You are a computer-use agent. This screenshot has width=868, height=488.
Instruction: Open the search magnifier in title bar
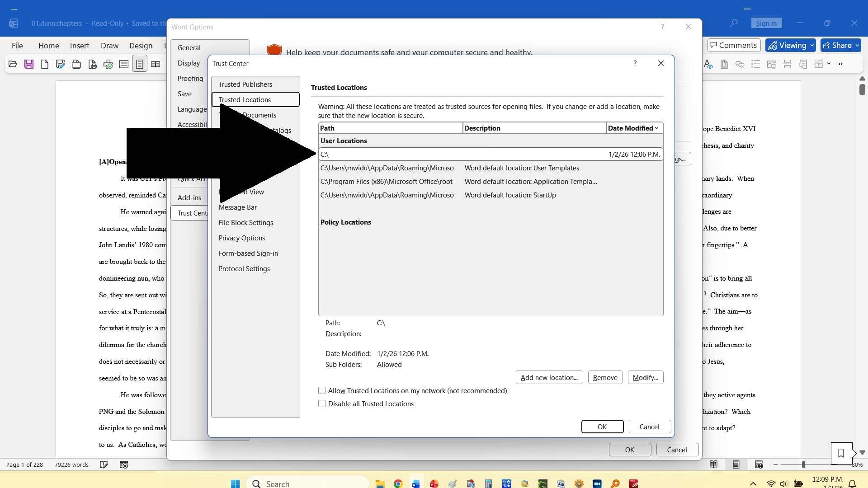tap(734, 23)
